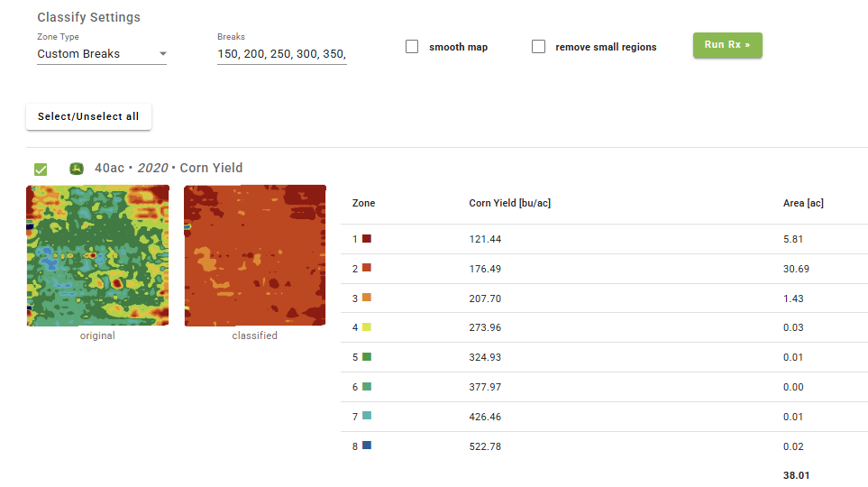The width and height of the screenshot is (868, 487).
Task: Click the zone 5 green swatch
Action: click(x=367, y=357)
